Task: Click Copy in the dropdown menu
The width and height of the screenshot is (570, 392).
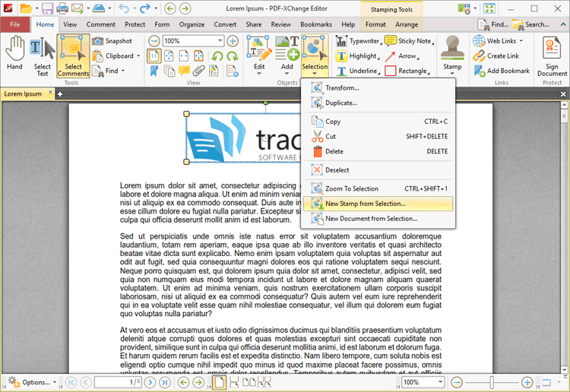Action: 378,122
